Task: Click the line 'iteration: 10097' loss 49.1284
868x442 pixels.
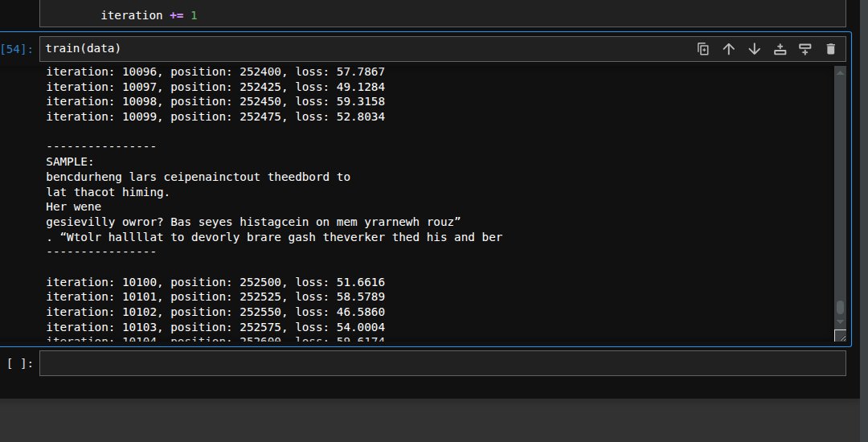Action: point(215,87)
